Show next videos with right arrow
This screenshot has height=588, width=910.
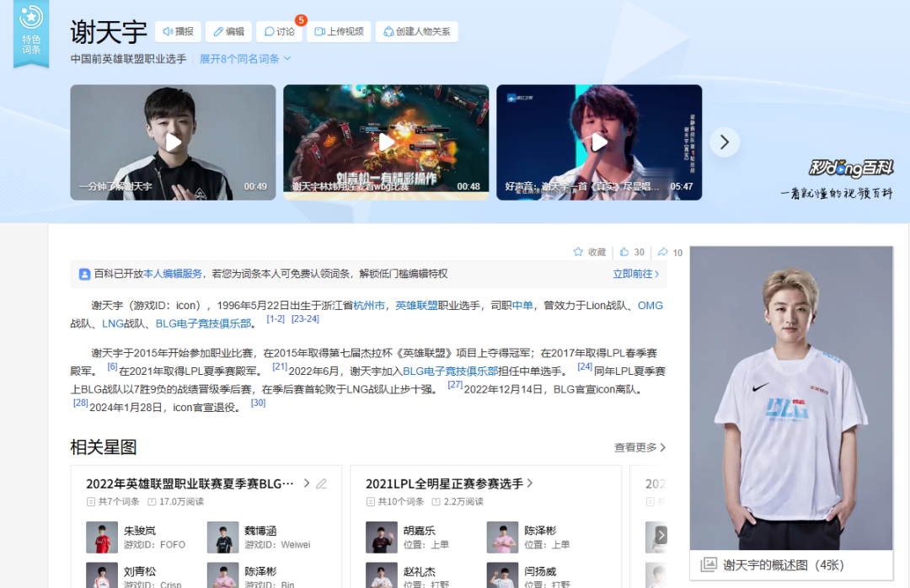725,142
